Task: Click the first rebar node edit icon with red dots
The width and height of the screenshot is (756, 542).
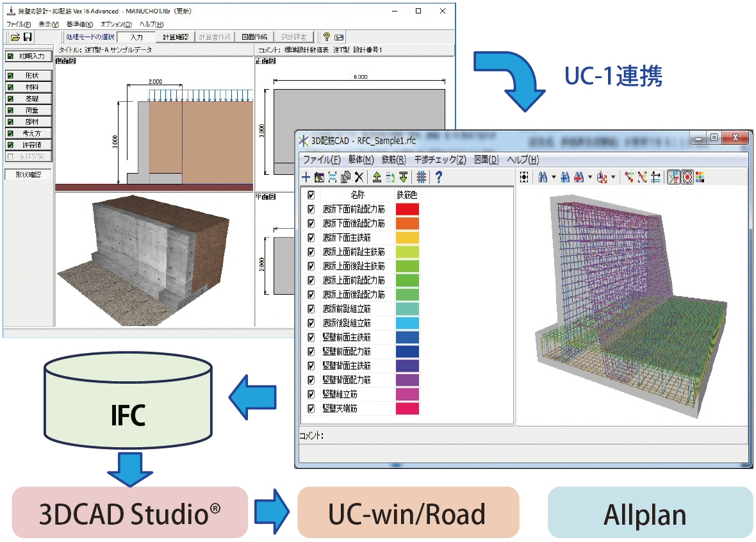Action: pos(629,177)
